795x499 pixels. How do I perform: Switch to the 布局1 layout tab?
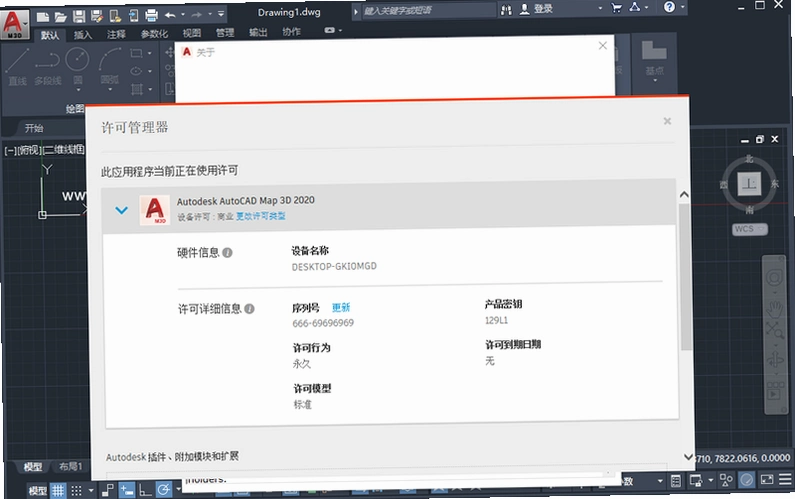pyautogui.click(x=70, y=466)
